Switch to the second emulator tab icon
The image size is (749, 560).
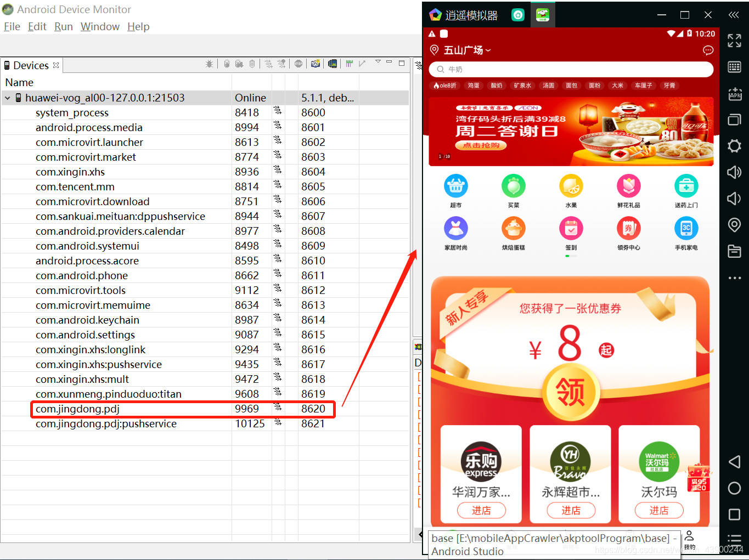tap(542, 15)
